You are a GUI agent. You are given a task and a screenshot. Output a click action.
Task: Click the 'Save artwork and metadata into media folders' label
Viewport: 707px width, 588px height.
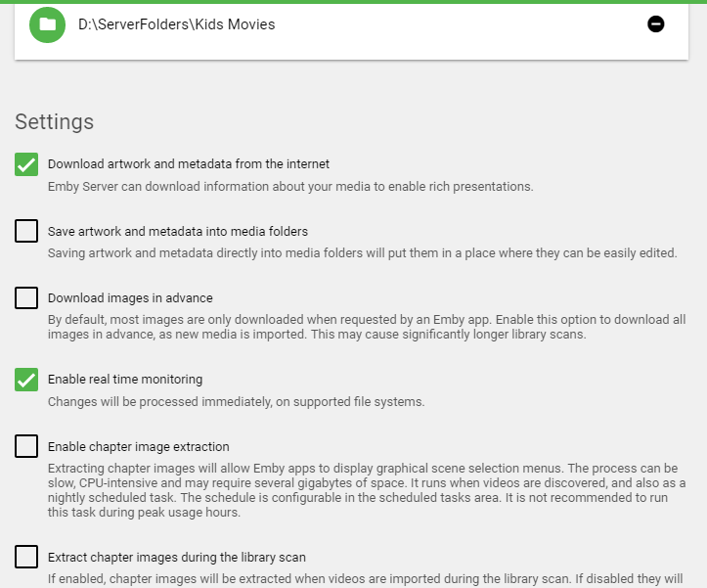(178, 232)
